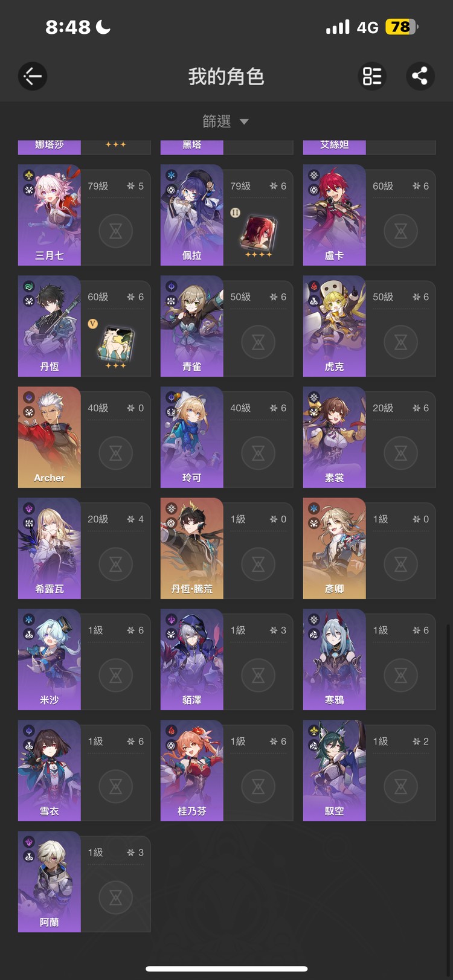This screenshot has height=980, width=453.
Task: Select the 馭空 character portrait
Action: click(x=335, y=770)
